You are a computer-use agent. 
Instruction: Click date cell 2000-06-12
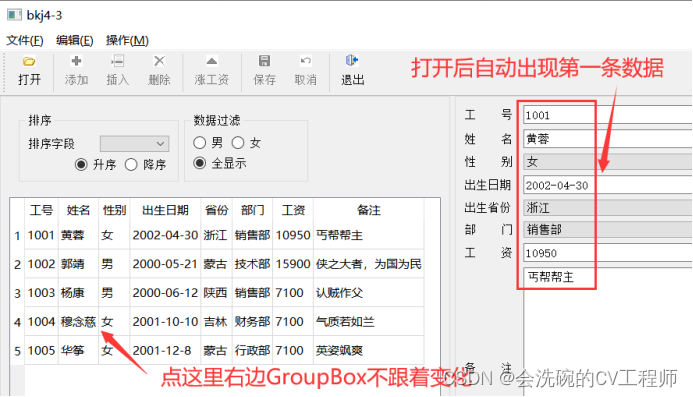(165, 293)
